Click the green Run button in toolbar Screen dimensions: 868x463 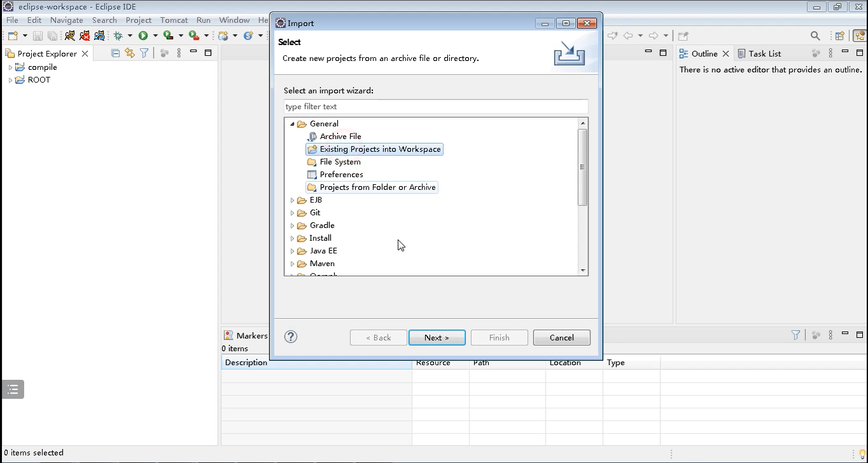coord(143,36)
